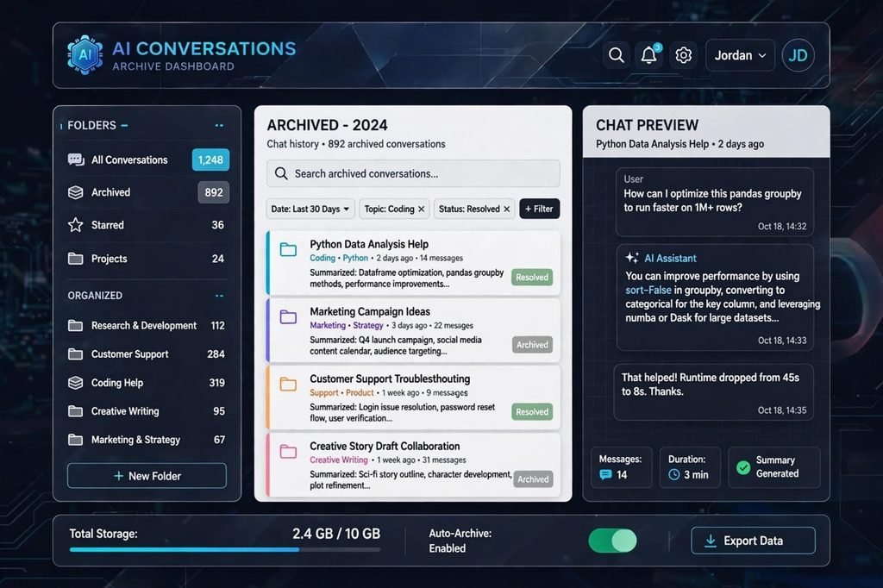The height and width of the screenshot is (588, 883).
Task: Click the Product tag link
Action: 360,392
